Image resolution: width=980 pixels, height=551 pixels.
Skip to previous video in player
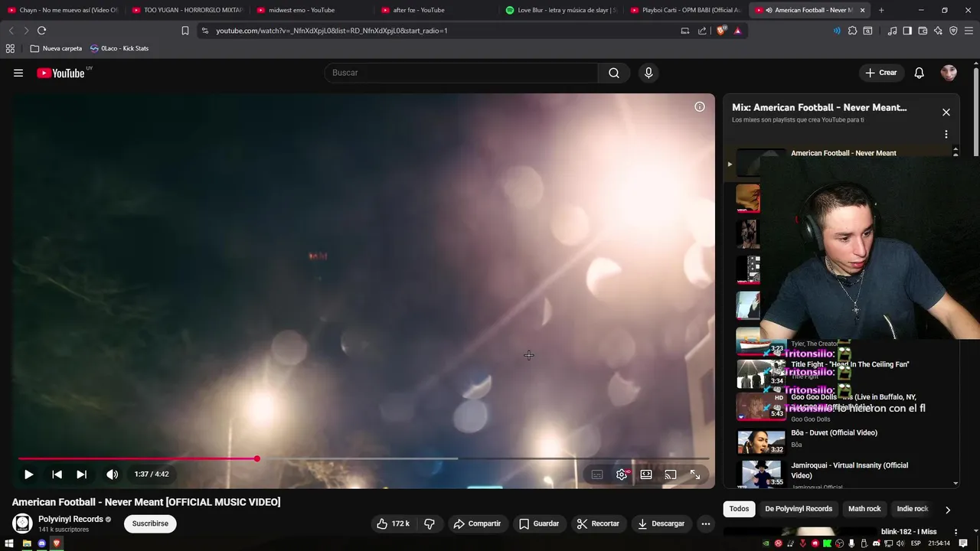(57, 474)
